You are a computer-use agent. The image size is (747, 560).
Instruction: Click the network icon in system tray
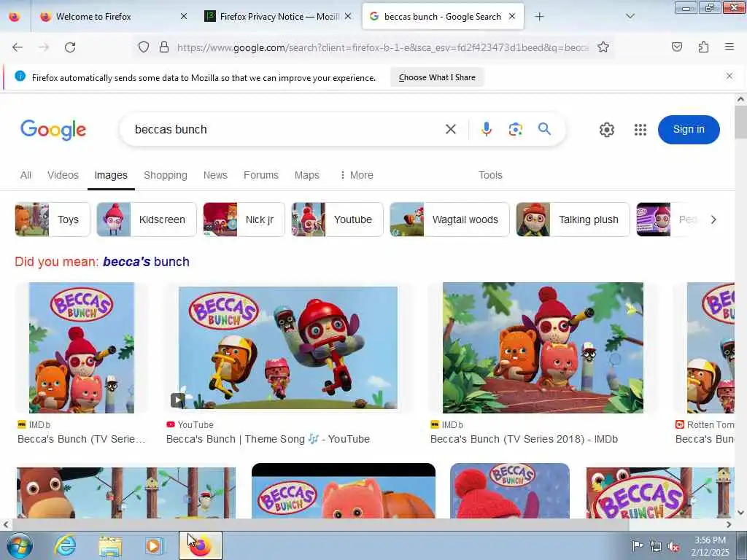[656, 546]
